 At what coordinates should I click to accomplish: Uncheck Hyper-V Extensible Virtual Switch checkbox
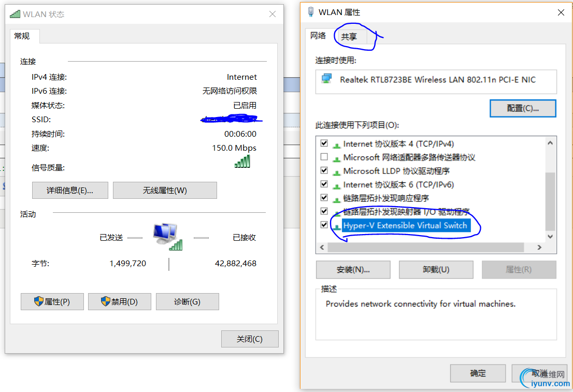click(324, 224)
